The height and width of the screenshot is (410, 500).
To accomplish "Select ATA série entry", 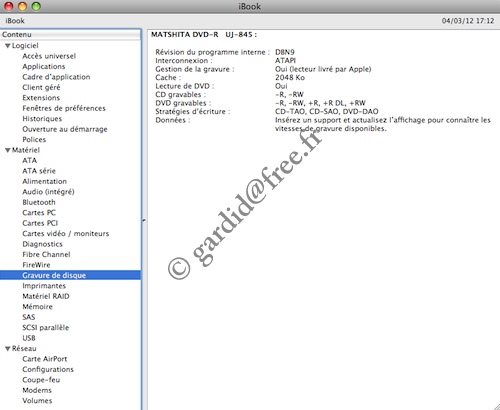I will 39,171.
